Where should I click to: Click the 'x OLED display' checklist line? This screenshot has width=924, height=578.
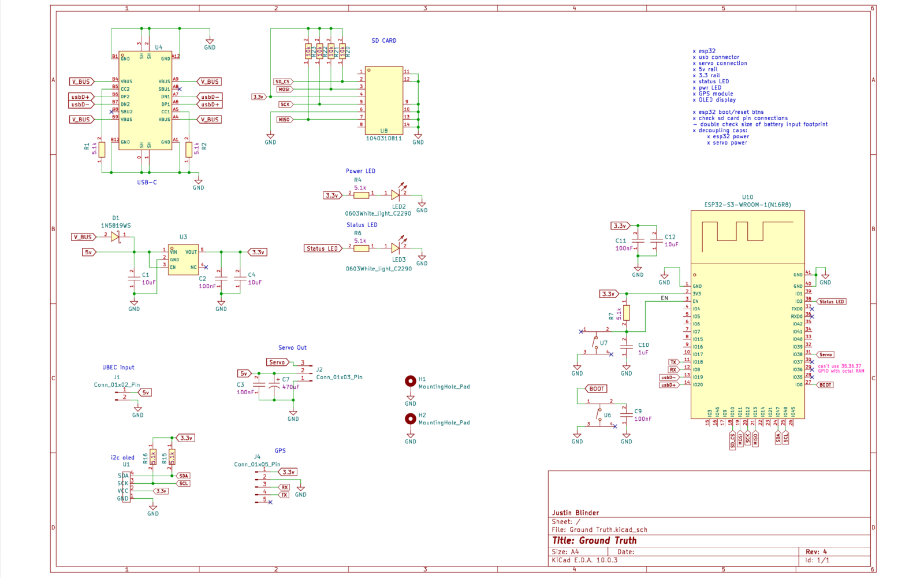pyautogui.click(x=714, y=100)
